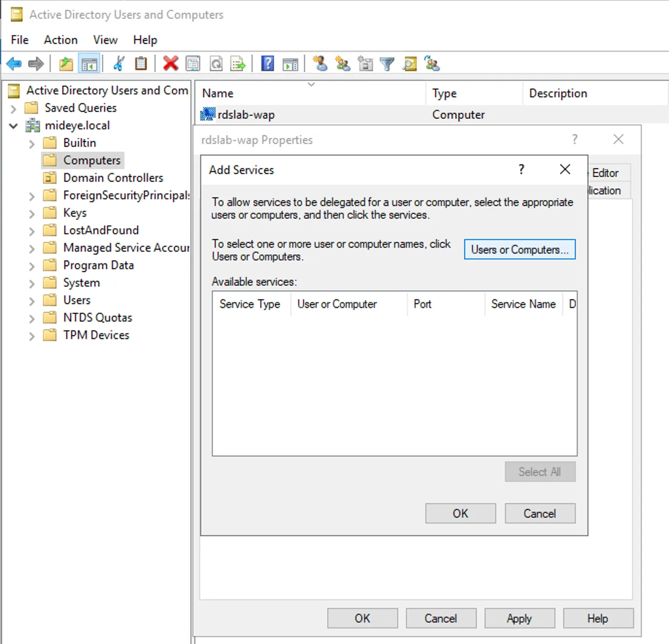Viewport: 669px width, 644px height.
Task: Expand the Users container
Action: click(31, 300)
